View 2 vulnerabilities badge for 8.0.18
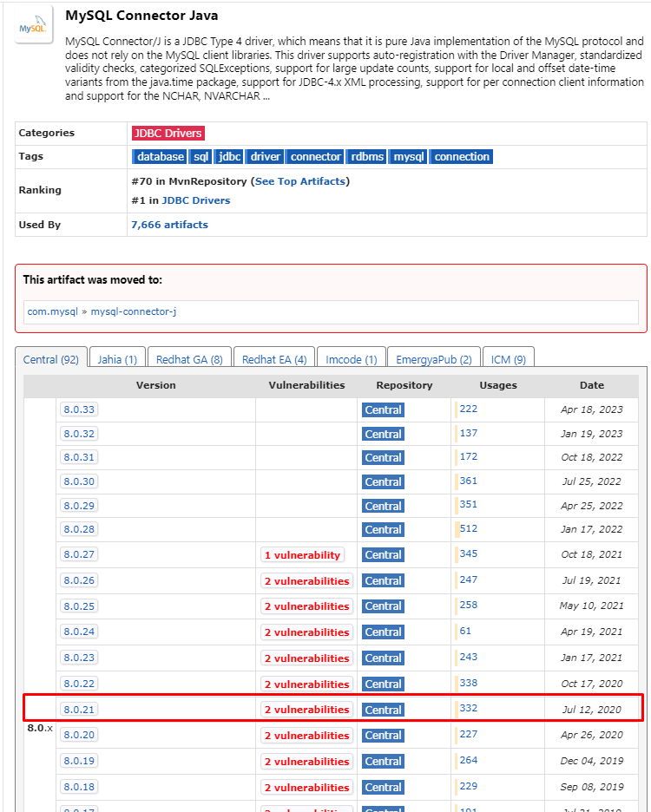 (x=307, y=787)
